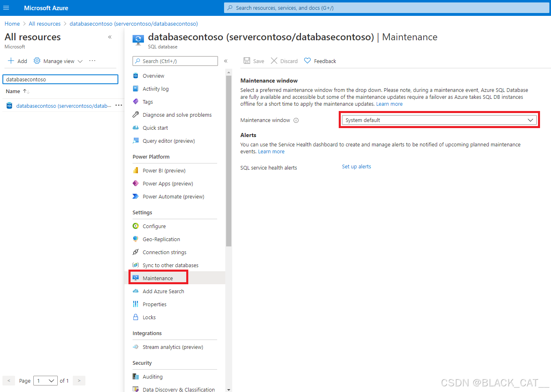Click the resource menu vertical scrollbar thumb
Viewport: 551px width, 392px height.
pyautogui.click(x=229, y=161)
